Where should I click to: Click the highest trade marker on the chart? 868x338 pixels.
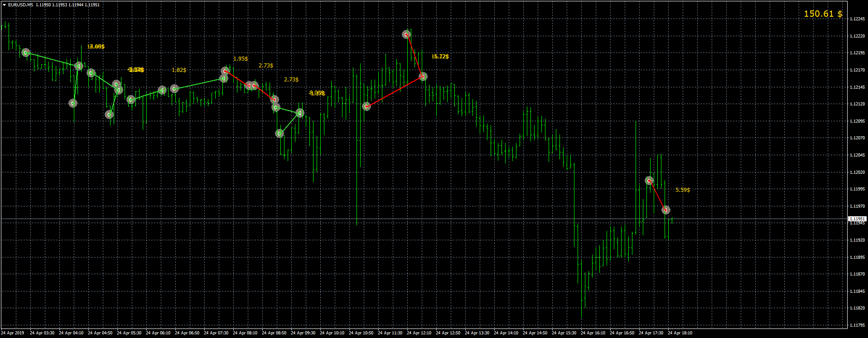[x=406, y=34]
